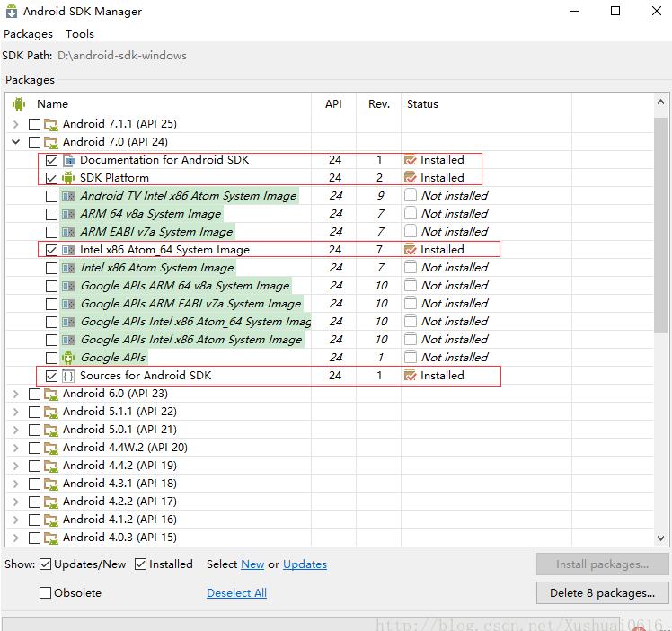The width and height of the screenshot is (672, 631).
Task: Click the package list vertical scrollbar thumb
Action: click(x=660, y=225)
